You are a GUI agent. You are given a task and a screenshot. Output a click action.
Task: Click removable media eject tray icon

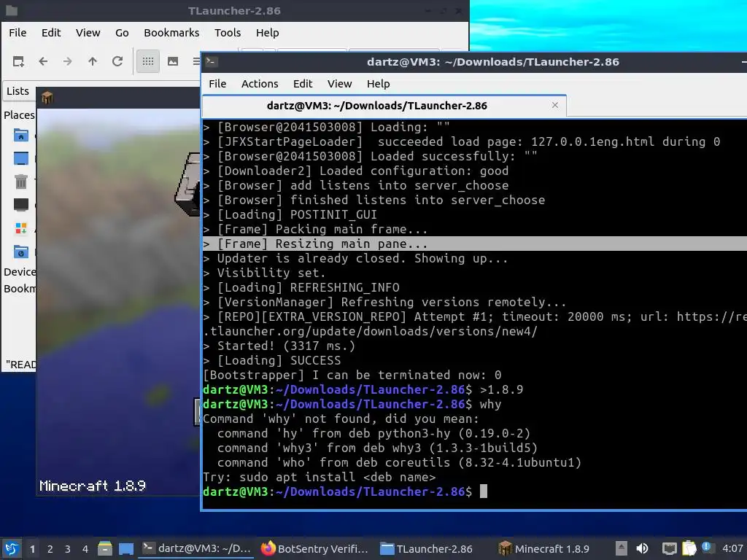coord(622,548)
